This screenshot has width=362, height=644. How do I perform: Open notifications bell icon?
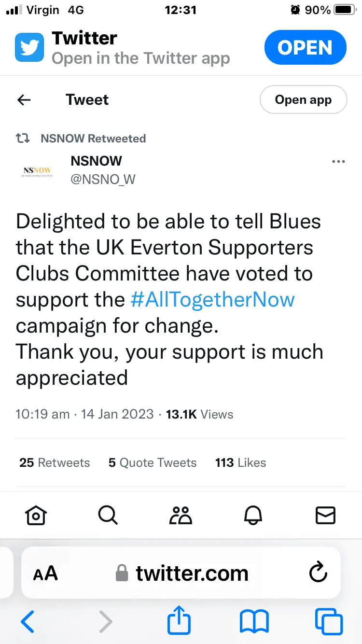[253, 516]
